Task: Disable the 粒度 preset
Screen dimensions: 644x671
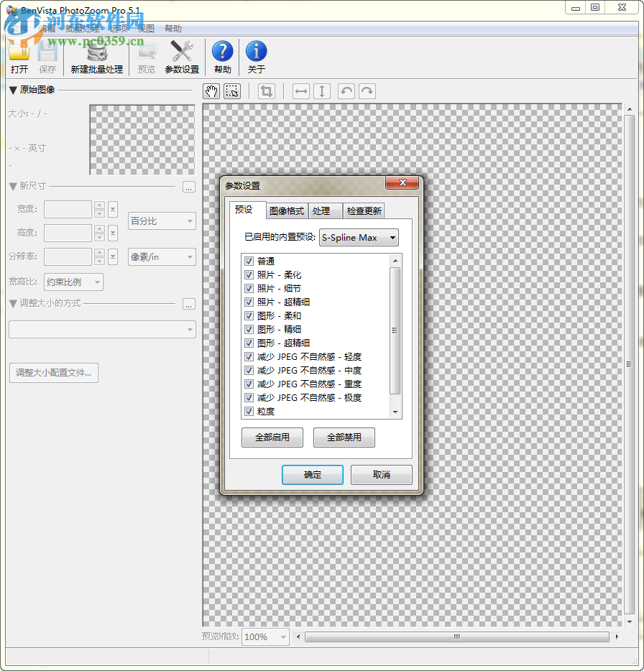Action: click(x=249, y=411)
